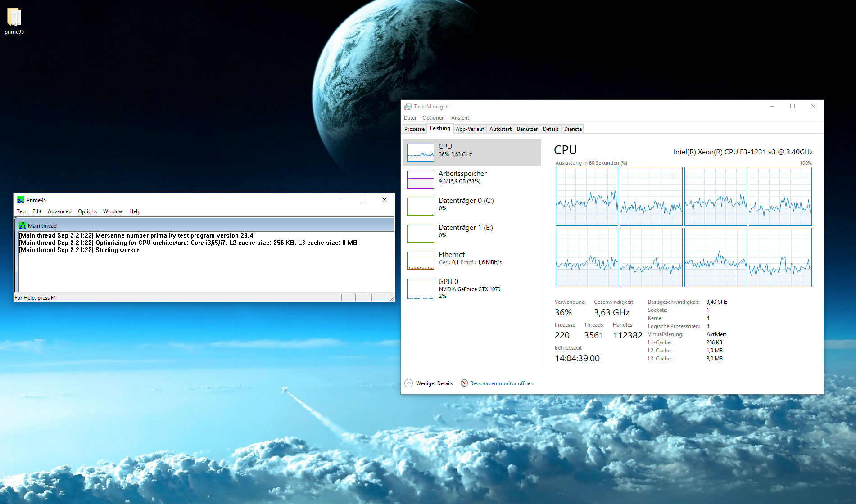The height and width of the screenshot is (504, 856).
Task: Open the prime95 folder on the desktop
Action: (14, 21)
